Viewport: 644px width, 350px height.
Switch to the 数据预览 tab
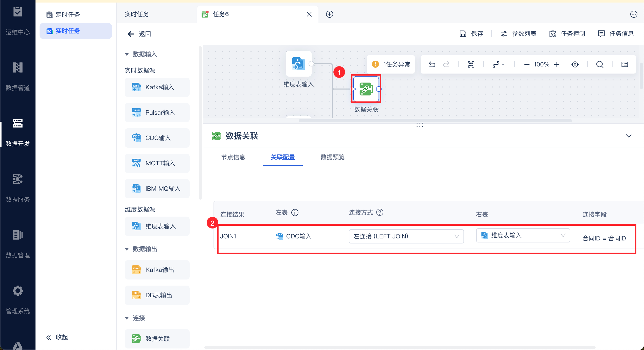tap(332, 157)
